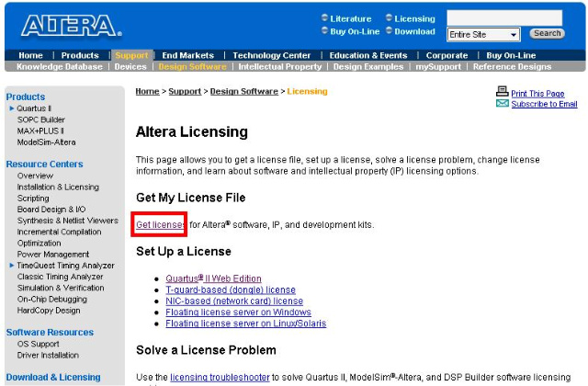
Task: Select Devices in the sub-navigation
Action: (x=130, y=66)
